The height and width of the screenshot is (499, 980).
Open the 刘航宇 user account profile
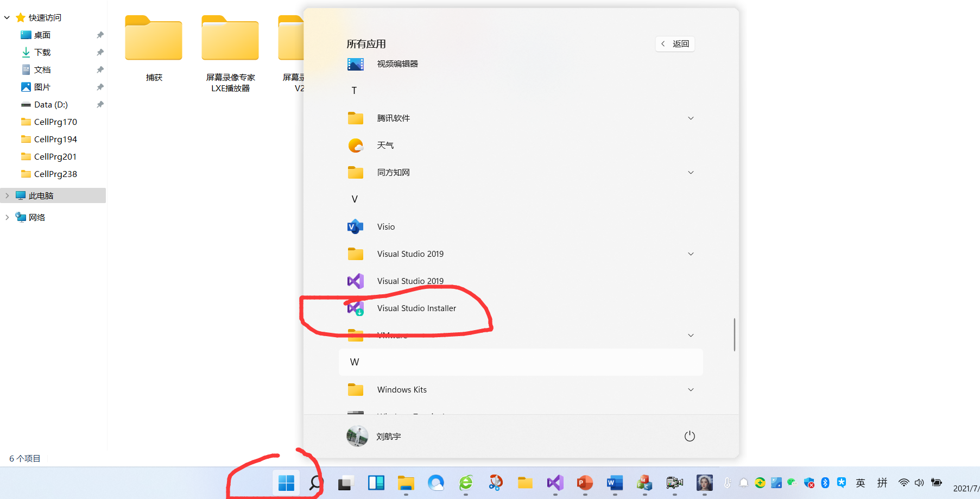[374, 436]
